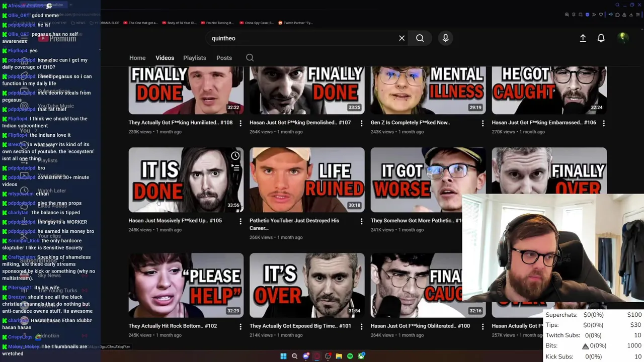The image size is (644, 362).
Task: Open bookmark 'I'm Not Turning It...'
Action: coord(217,23)
